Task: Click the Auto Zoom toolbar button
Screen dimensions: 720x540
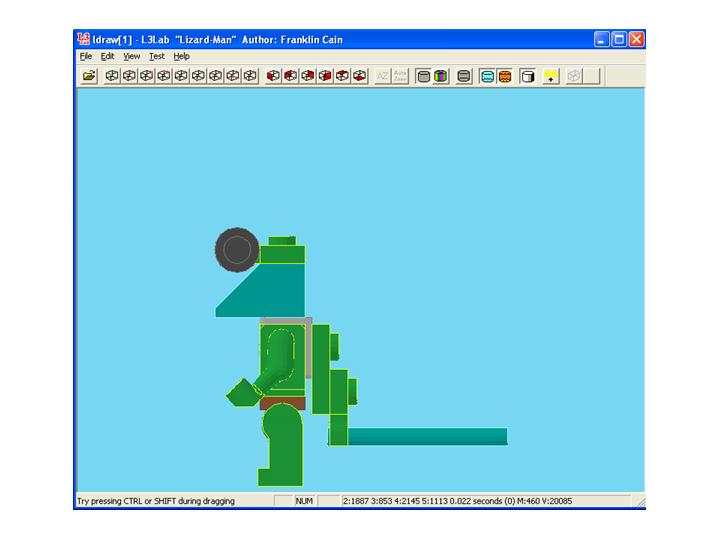Action: click(x=400, y=76)
